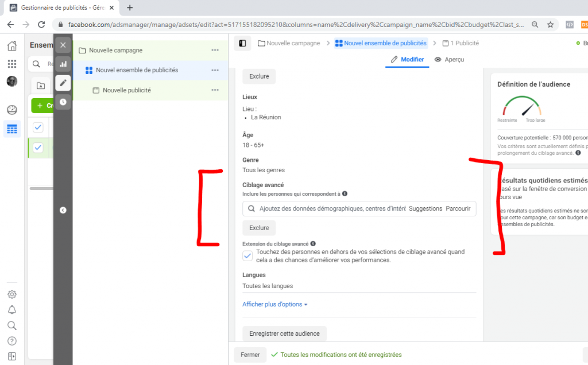Open the notifications bell icon

(11, 310)
